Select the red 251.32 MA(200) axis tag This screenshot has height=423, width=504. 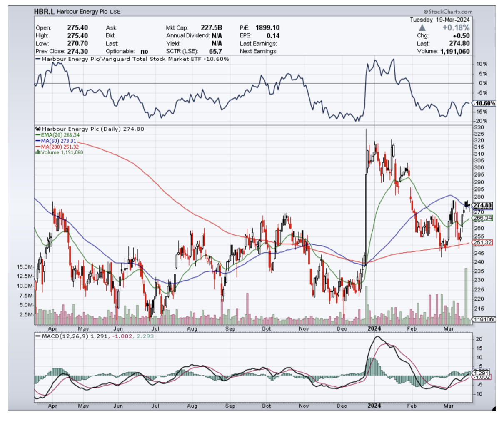(482, 242)
